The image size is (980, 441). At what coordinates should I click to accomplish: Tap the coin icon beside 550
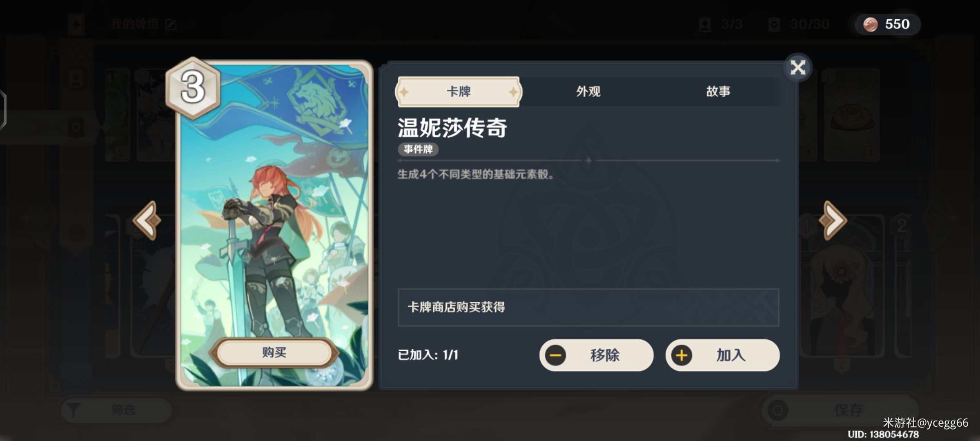(870, 24)
